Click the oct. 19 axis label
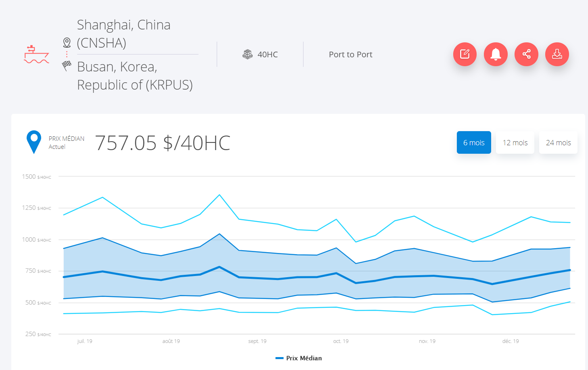Screen dimensions: 588x370 341,341
